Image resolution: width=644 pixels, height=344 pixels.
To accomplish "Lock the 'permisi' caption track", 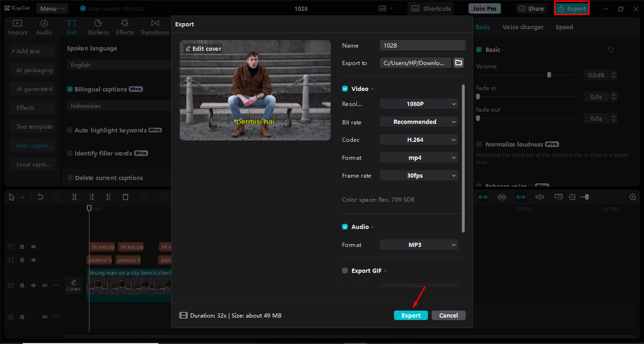I will [22, 260].
